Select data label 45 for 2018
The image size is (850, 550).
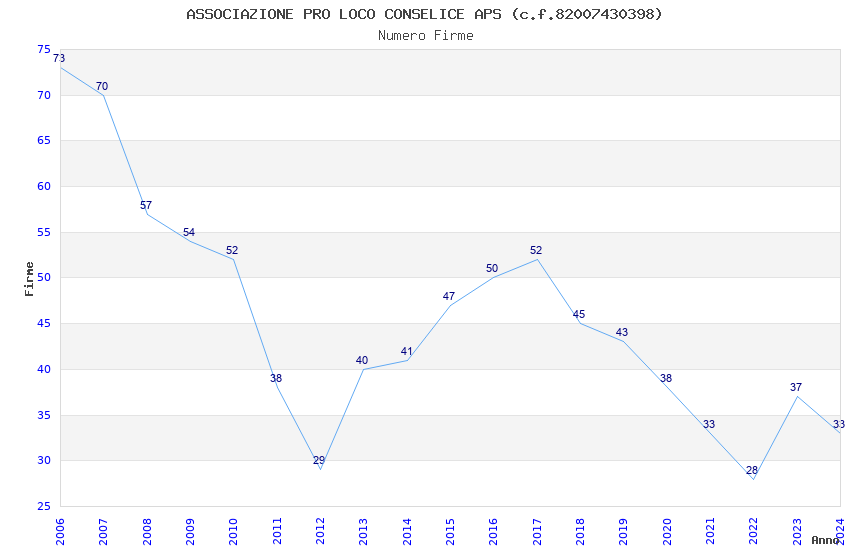point(579,314)
